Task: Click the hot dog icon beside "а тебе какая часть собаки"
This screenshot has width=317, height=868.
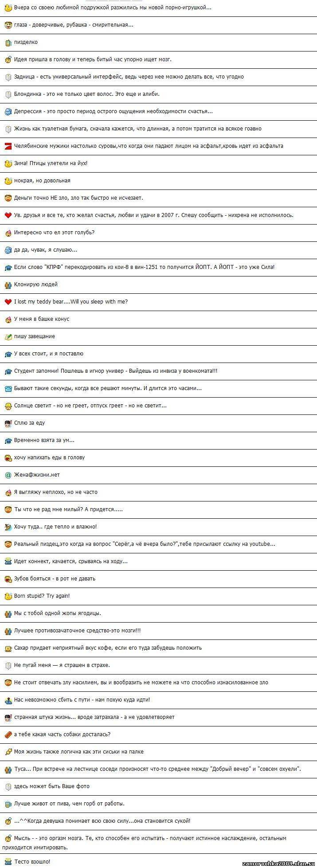Action: 8,734
